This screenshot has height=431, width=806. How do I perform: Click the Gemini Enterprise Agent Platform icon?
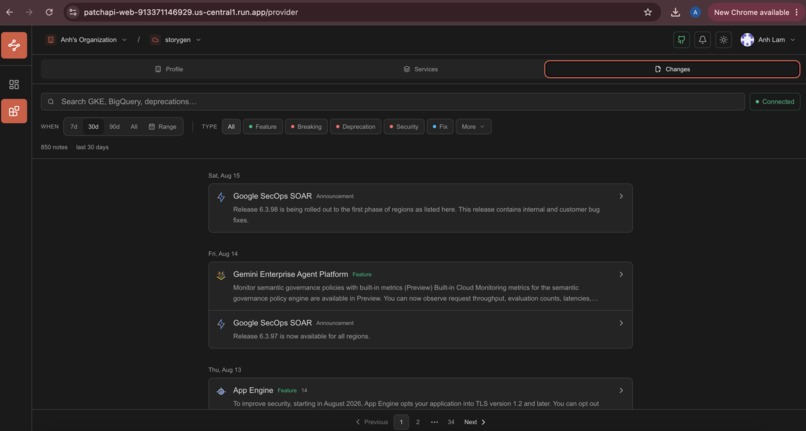click(x=221, y=275)
